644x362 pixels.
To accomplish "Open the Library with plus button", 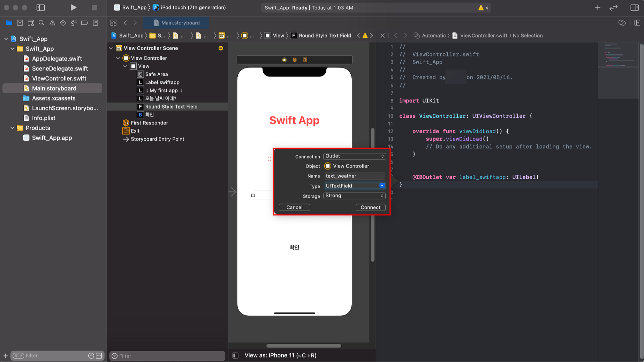I will [x=598, y=7].
